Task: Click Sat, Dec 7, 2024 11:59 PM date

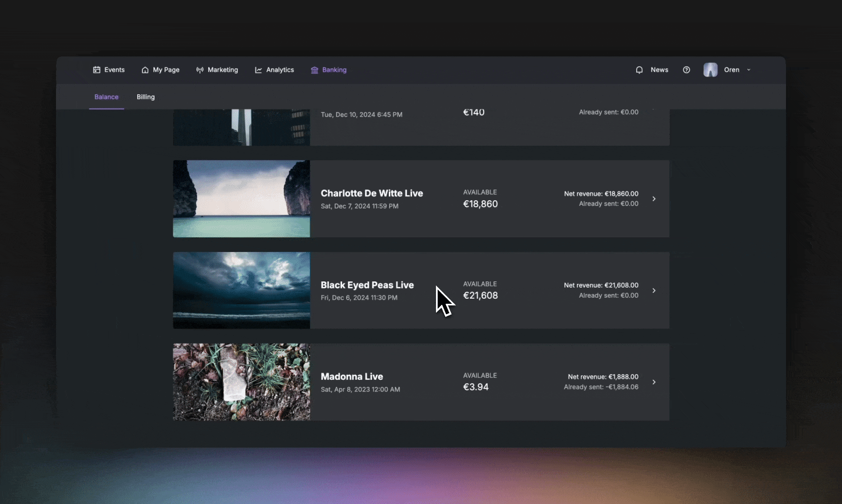Action: (359, 206)
